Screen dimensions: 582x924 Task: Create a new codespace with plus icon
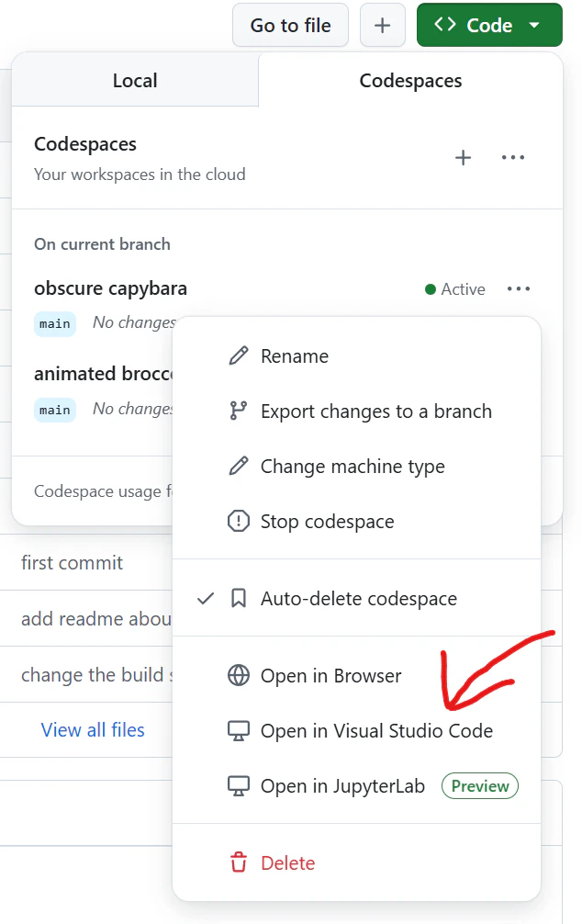pos(463,157)
